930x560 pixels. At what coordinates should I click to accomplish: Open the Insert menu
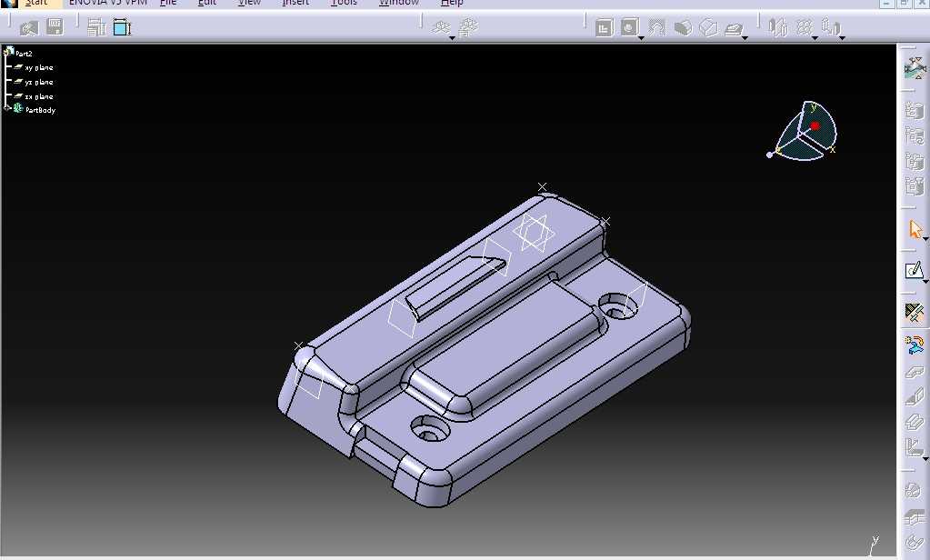coord(295,3)
